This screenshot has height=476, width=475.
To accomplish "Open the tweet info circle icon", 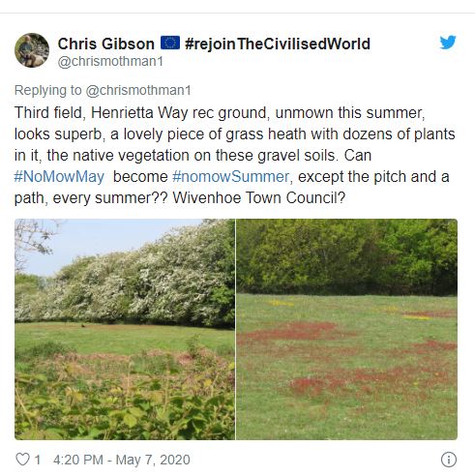I will (x=449, y=460).
